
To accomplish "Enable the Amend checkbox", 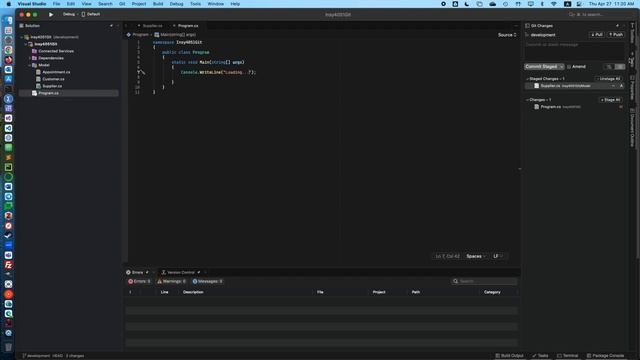I will tap(569, 67).
